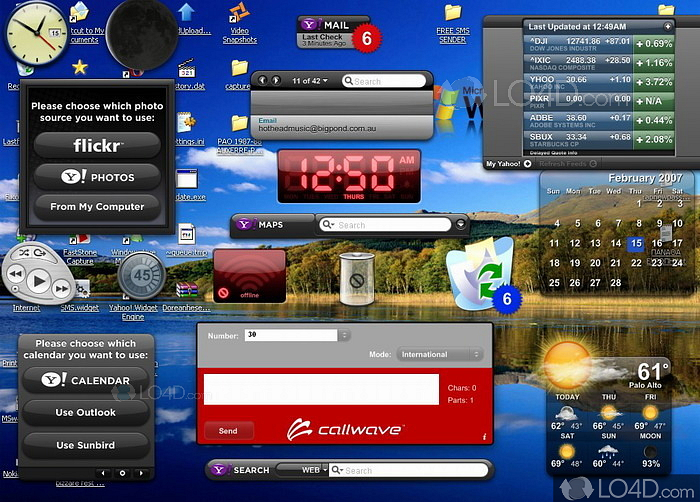Select the YHOO stock row

599,82
